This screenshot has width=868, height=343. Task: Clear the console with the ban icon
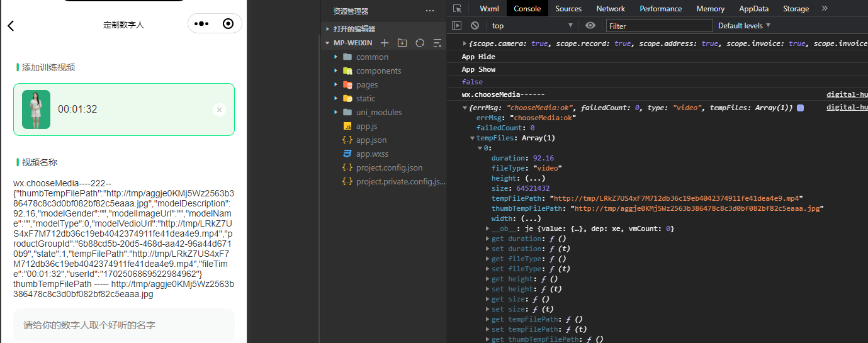click(475, 26)
